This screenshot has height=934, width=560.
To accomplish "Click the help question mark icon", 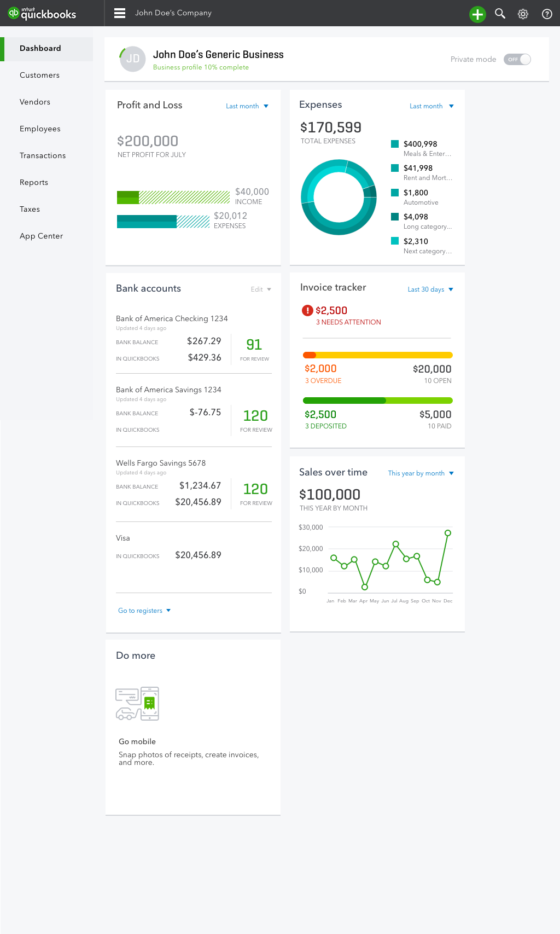I will (x=547, y=14).
